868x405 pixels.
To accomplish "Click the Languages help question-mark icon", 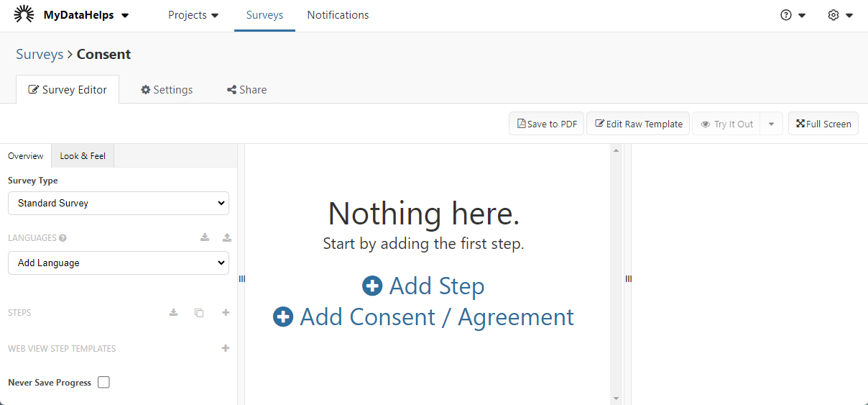I will [63, 238].
